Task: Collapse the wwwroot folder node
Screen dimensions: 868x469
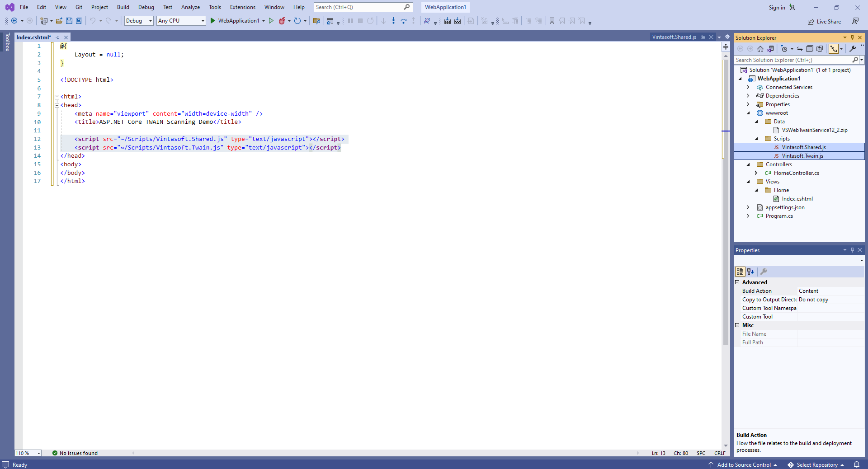Action: point(748,113)
